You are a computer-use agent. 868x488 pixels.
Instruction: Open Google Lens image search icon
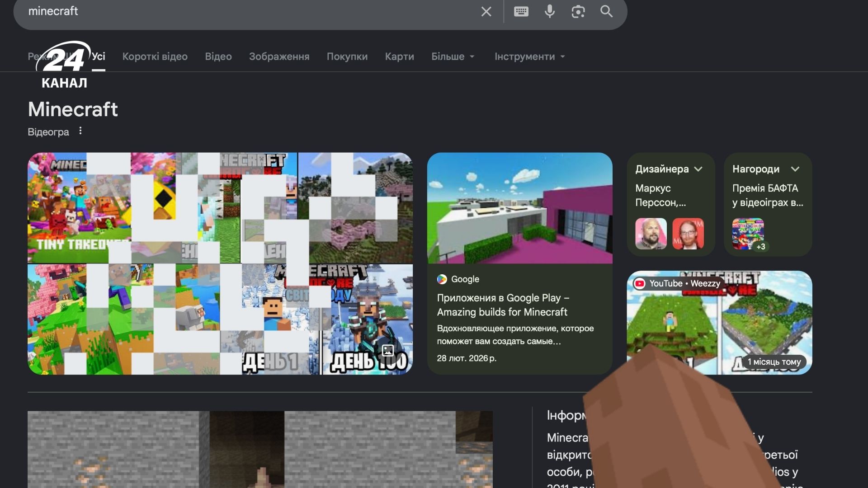578,12
